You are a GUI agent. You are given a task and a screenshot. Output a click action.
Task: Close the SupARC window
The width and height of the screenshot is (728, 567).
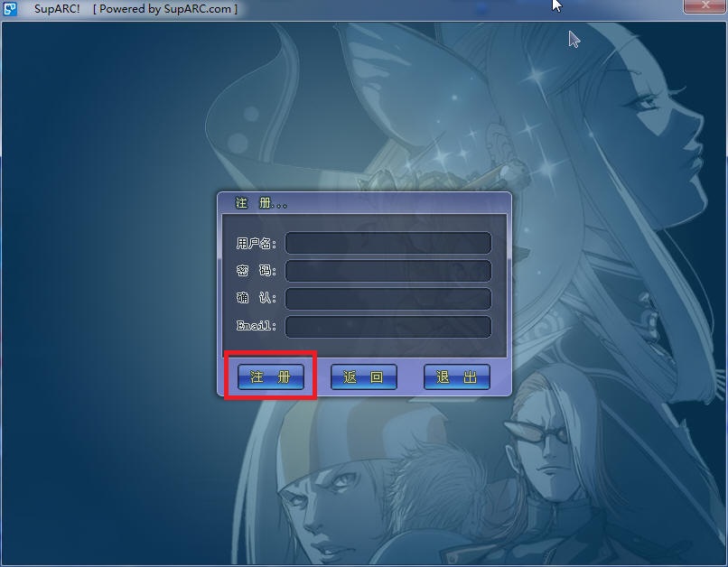(705, 5)
